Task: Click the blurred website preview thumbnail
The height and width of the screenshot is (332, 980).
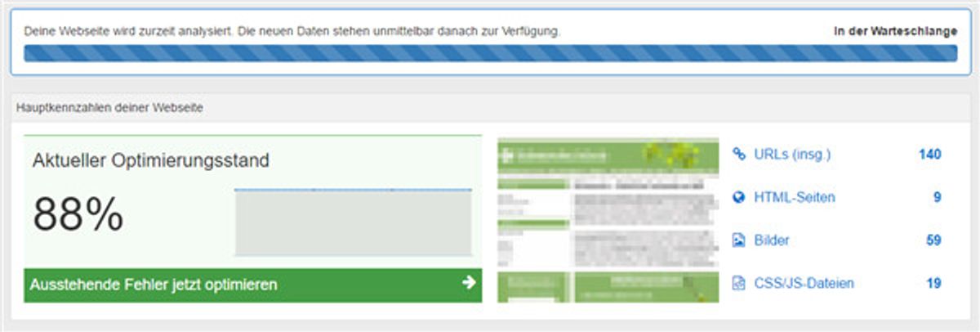Action: (608, 220)
